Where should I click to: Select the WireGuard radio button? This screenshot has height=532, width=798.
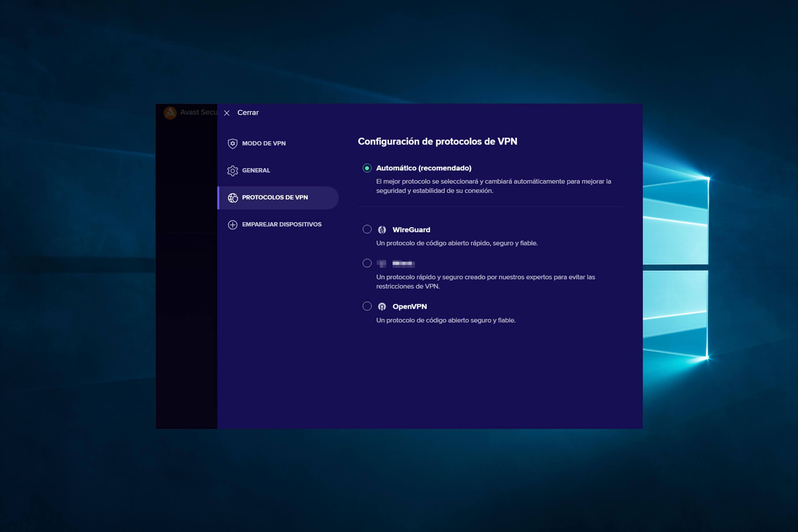pos(367,229)
